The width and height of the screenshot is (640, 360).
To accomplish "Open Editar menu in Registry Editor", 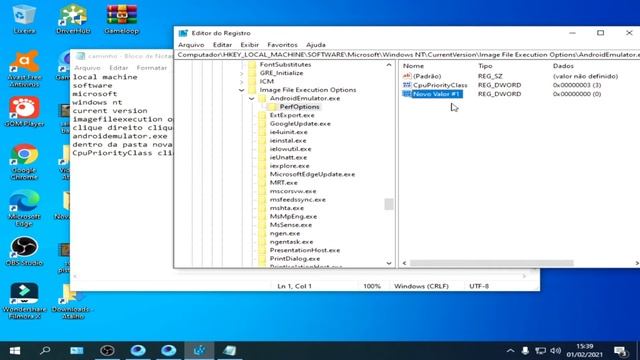I will (x=222, y=44).
